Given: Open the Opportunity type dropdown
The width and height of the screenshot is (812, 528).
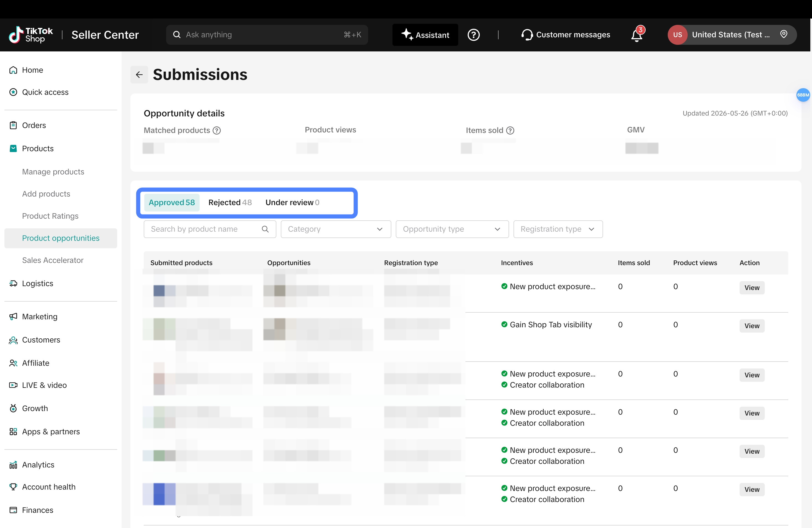Looking at the screenshot, I should (452, 229).
